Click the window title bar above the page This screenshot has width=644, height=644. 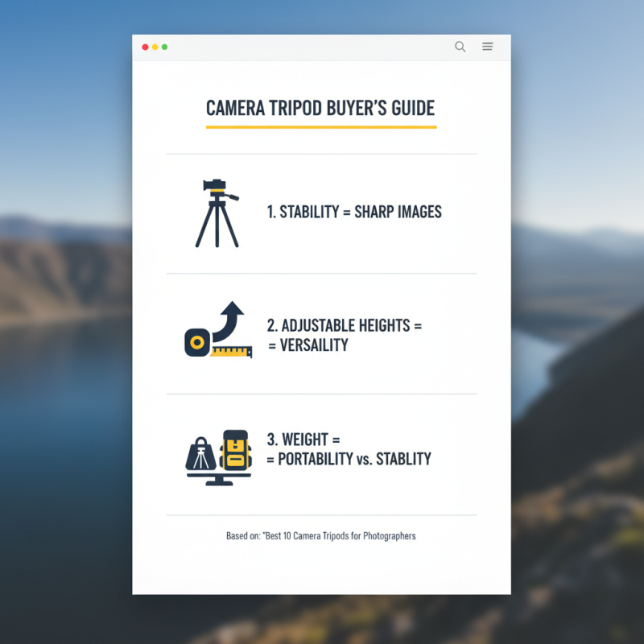pos(320,47)
